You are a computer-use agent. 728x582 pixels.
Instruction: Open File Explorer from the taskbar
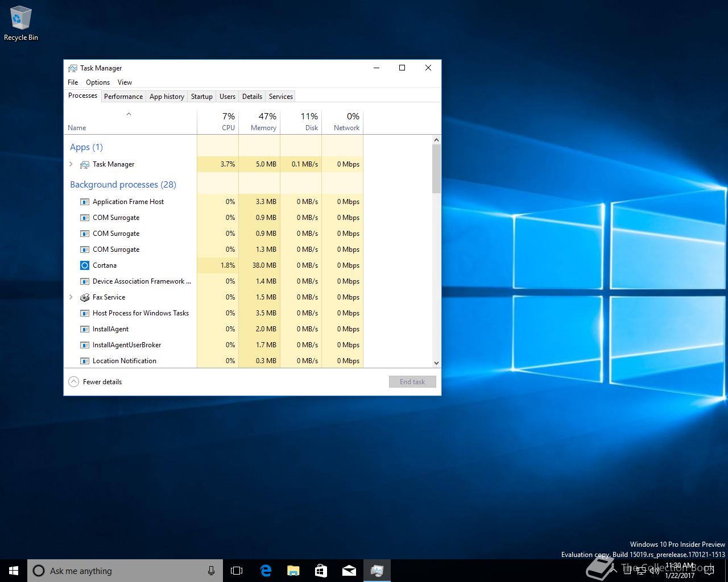pyautogui.click(x=293, y=571)
